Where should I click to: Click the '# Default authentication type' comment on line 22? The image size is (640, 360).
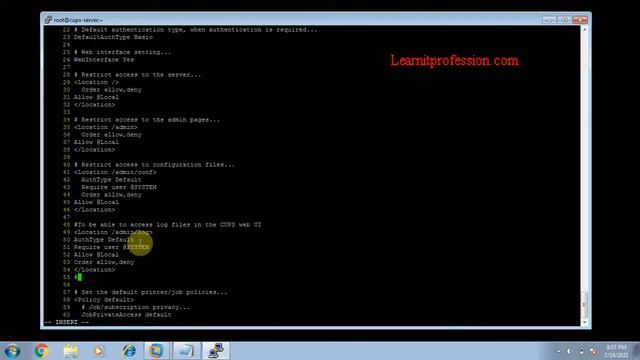196,30
